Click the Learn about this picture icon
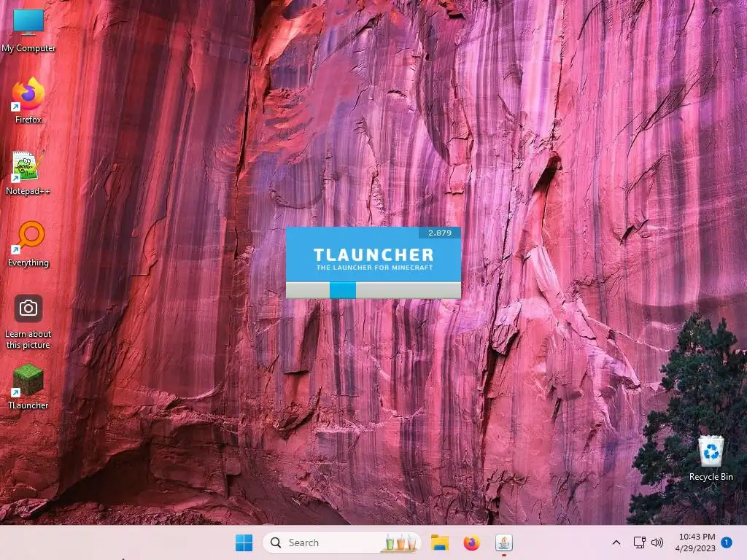Image resolution: width=747 pixels, height=560 pixels. pos(28,322)
